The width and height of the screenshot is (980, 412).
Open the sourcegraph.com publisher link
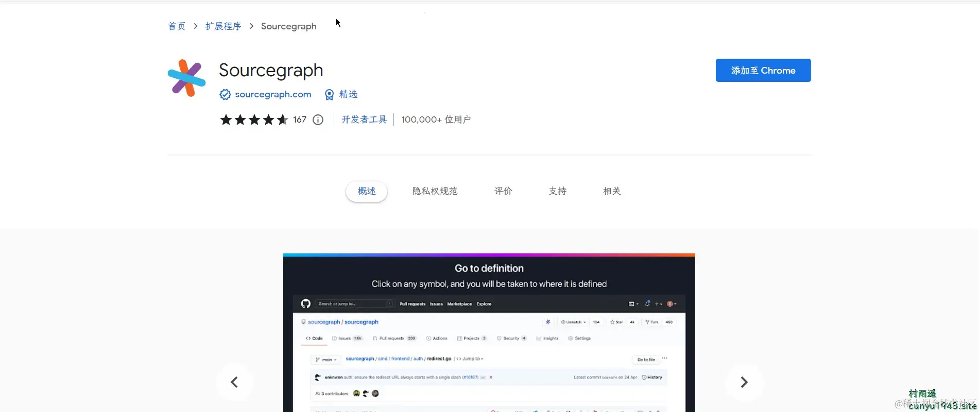(273, 94)
